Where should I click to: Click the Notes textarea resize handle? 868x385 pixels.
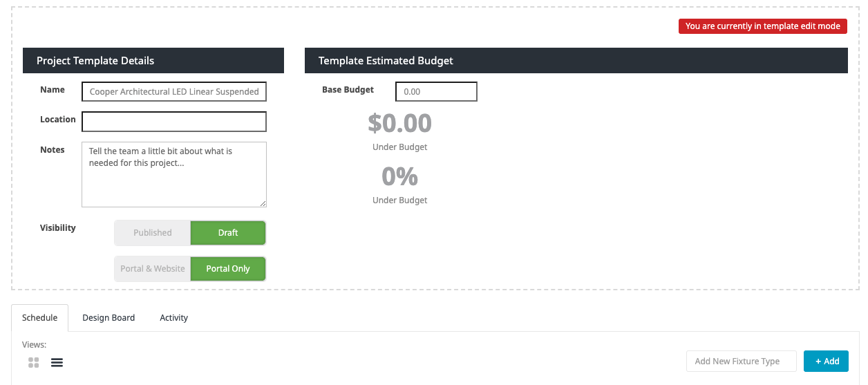(263, 203)
